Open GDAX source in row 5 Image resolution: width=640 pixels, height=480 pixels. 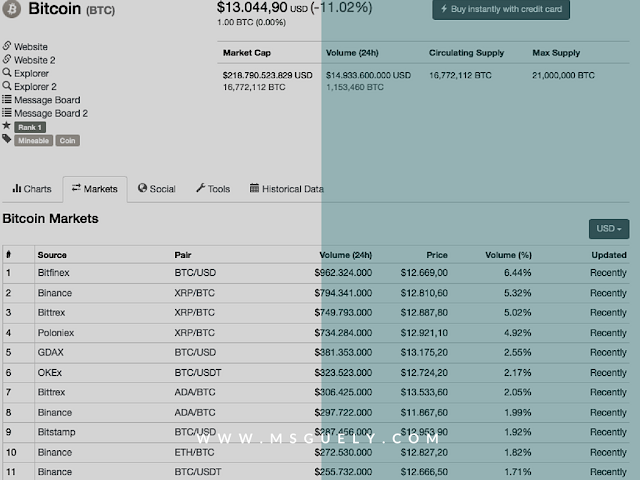point(51,353)
